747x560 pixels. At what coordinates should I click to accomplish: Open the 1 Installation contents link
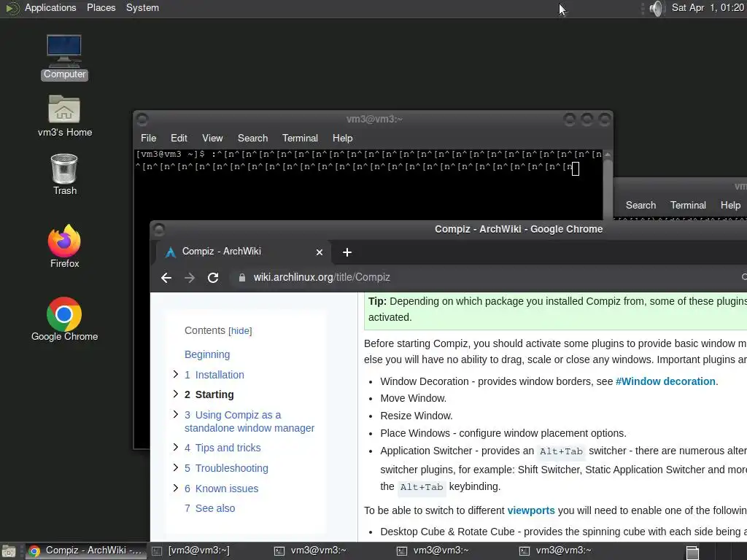tap(214, 375)
